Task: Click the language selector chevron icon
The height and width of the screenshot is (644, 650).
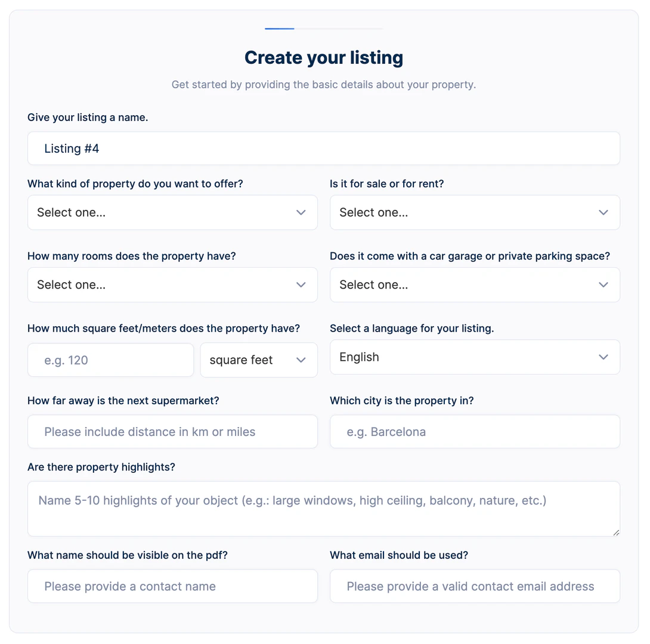Action: pos(603,357)
